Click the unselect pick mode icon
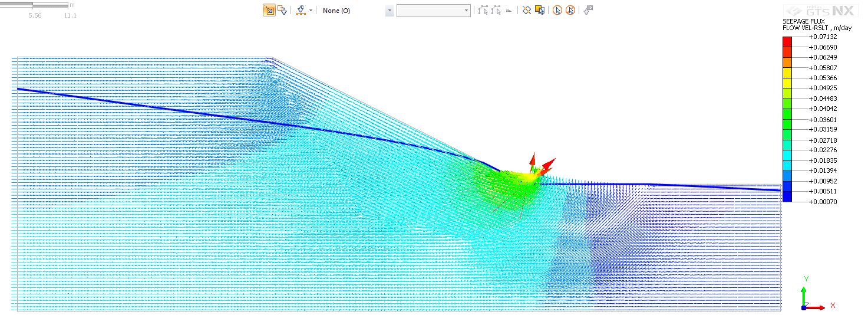Viewport: 868px width, 315px height. pyautogui.click(x=282, y=11)
